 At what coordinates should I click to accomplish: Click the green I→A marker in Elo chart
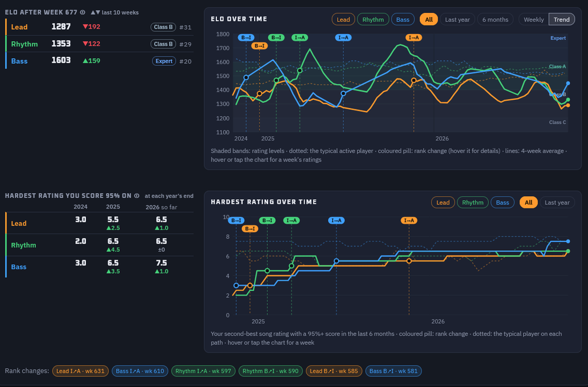point(300,38)
